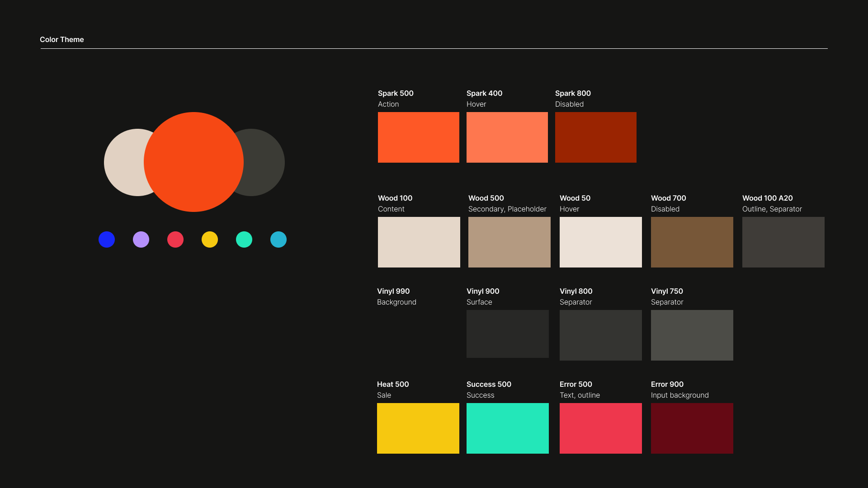Image resolution: width=868 pixels, height=488 pixels.
Task: Click the Vinyl 900 Surface swatch
Action: [507, 334]
